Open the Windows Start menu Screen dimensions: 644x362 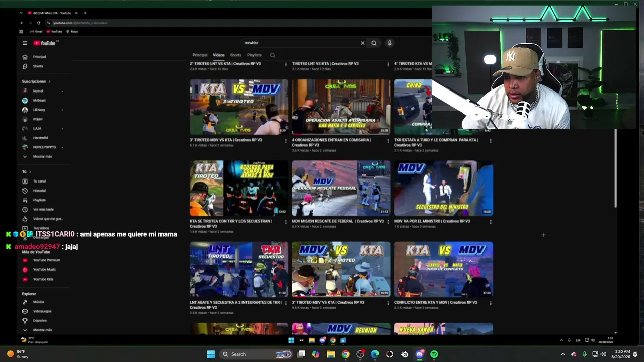211,354
